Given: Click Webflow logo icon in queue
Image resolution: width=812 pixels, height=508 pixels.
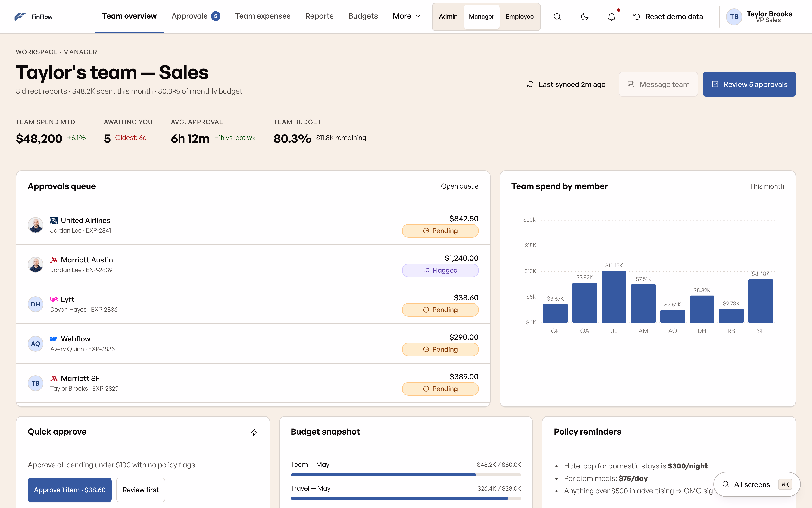Looking at the screenshot, I should [54, 339].
